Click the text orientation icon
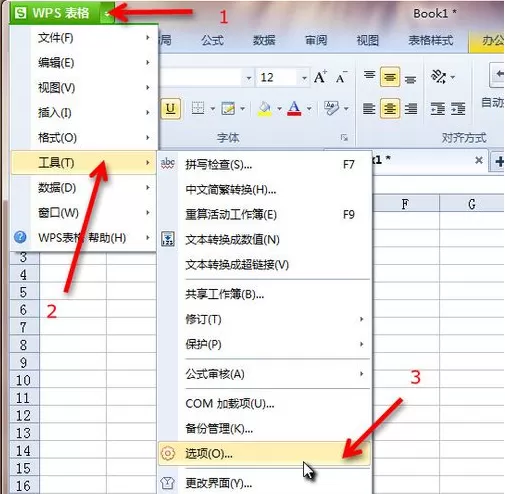 (x=439, y=77)
